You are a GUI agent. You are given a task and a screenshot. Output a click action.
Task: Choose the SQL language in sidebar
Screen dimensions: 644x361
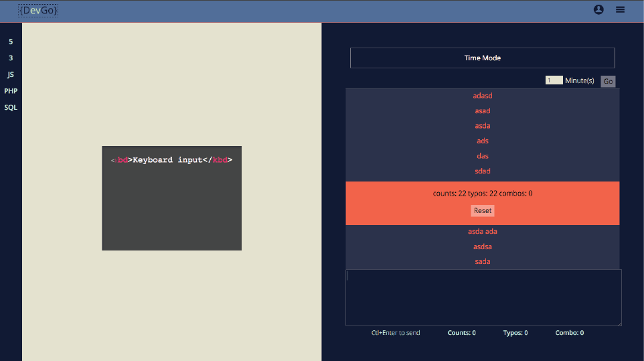(x=11, y=107)
